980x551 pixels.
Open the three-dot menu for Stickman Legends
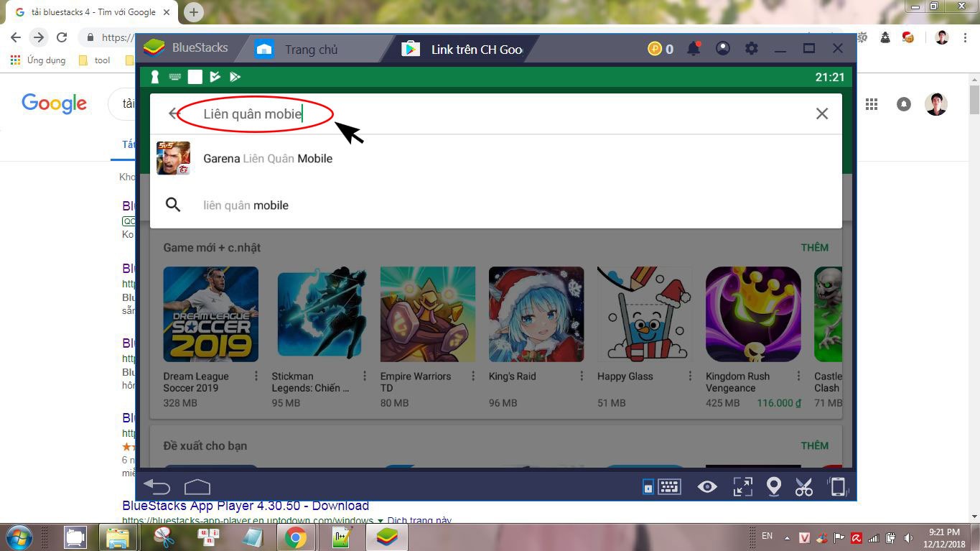364,376
